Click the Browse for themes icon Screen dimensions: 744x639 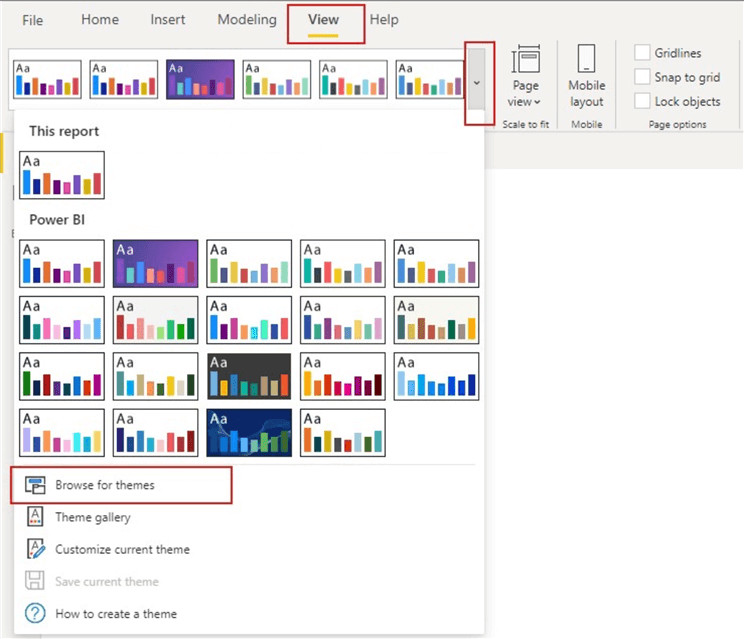[36, 486]
